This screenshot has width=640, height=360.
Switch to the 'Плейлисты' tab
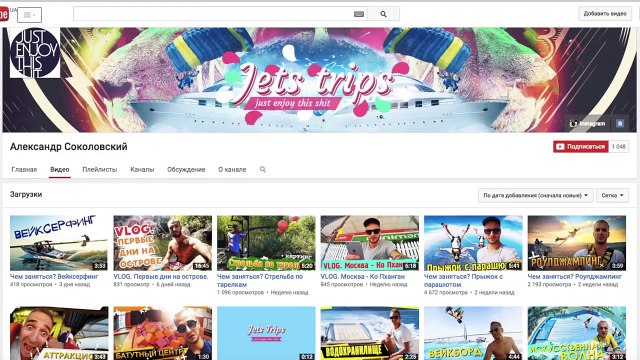pyautogui.click(x=100, y=169)
